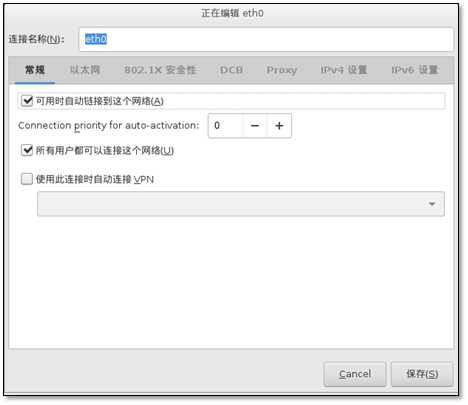
Task: Switch to the 常规 tab
Action: [35, 70]
